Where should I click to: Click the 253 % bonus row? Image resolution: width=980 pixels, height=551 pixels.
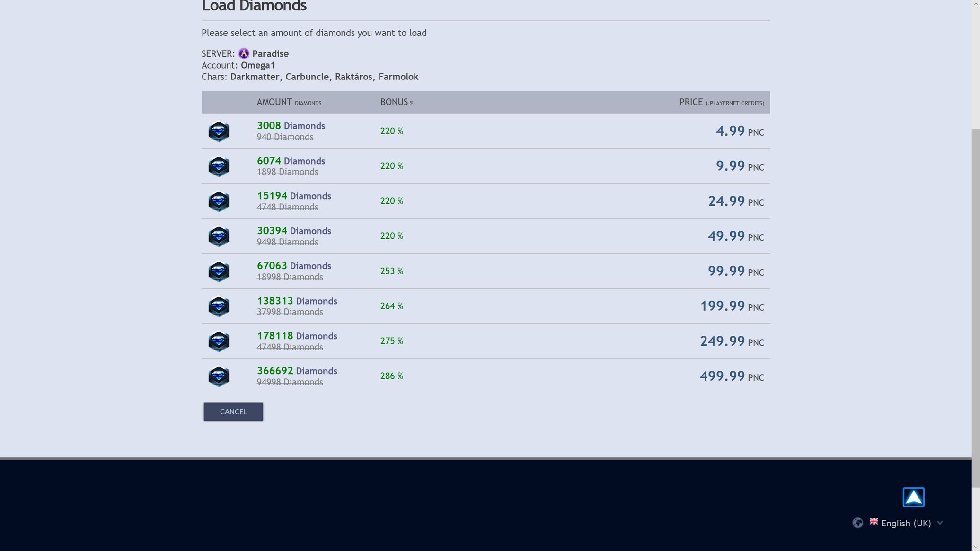[486, 271]
